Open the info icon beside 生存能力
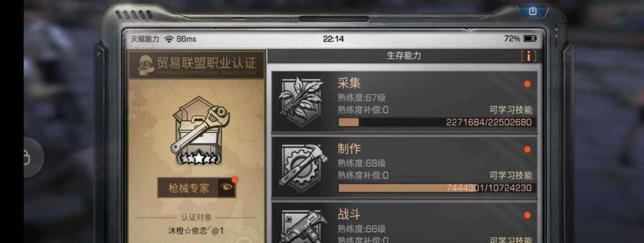The width and height of the screenshot is (644, 243). click(528, 56)
